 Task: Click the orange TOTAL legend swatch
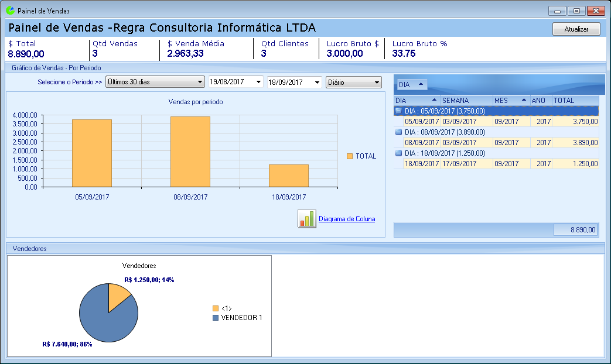[x=350, y=156]
